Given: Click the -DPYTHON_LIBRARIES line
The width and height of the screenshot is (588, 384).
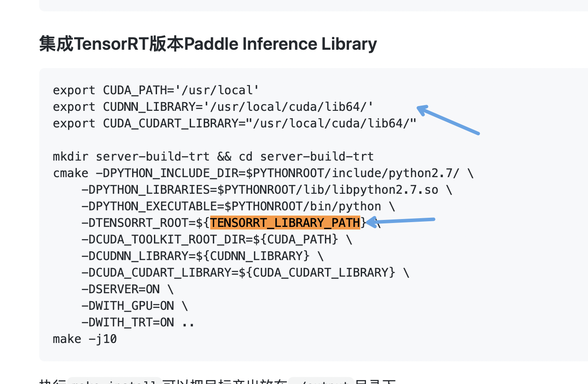Looking at the screenshot, I should [x=267, y=190].
